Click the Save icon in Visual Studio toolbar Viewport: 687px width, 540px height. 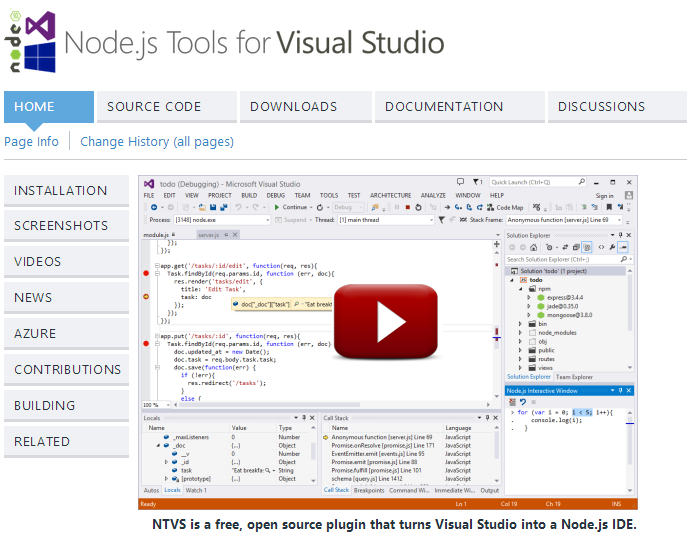[x=213, y=207]
